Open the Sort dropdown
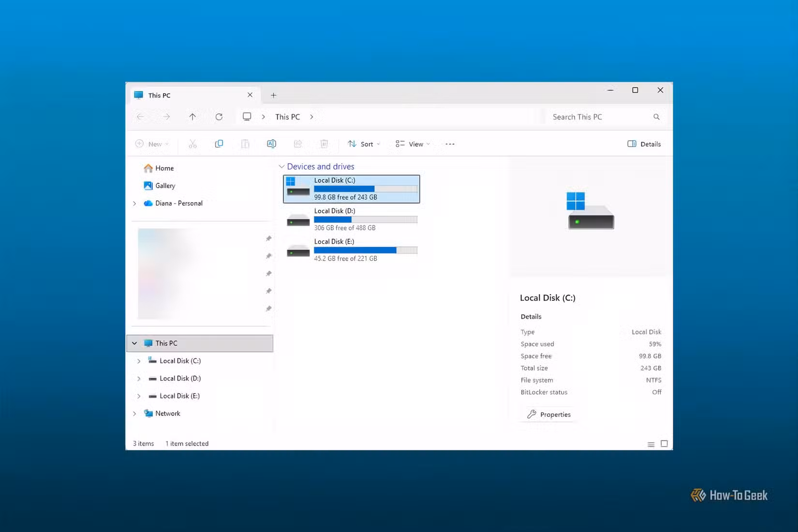This screenshot has height=532, width=798. tap(364, 144)
